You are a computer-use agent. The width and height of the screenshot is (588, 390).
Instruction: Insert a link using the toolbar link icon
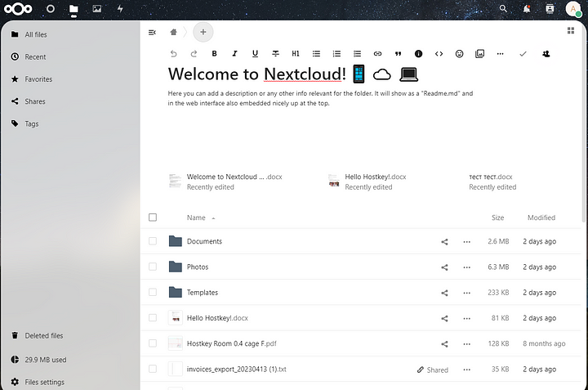(377, 54)
